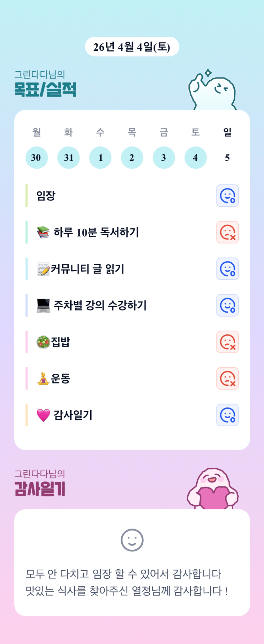Select date 2 under 목 (Thursday)
Image resolution: width=264 pixels, height=644 pixels.
pyautogui.click(x=132, y=157)
